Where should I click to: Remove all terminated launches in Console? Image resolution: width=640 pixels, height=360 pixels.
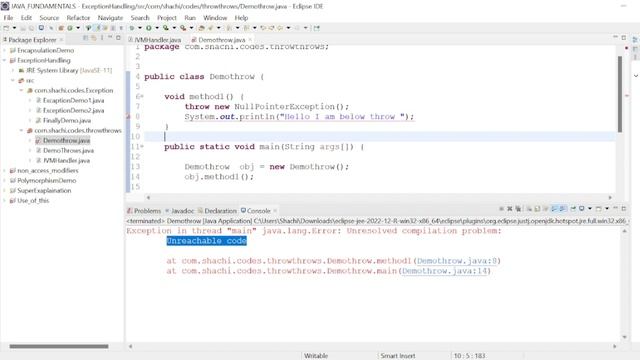[518, 209]
